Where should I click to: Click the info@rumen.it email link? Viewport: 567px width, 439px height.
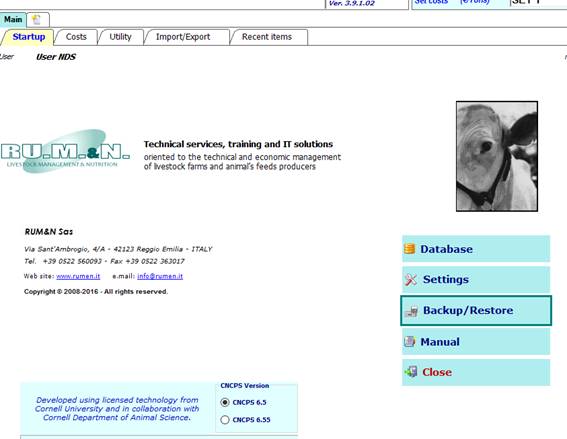[x=160, y=276]
